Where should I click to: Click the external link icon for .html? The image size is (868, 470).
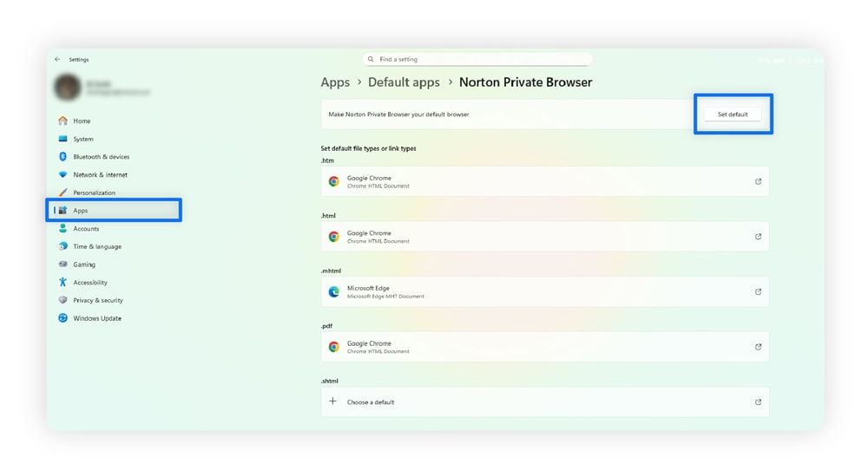tap(758, 237)
